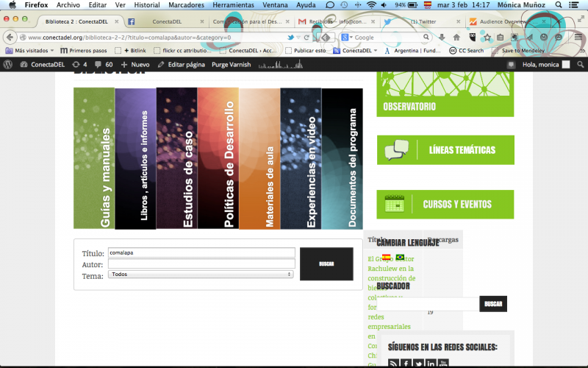The height and width of the screenshot is (368, 588).
Task: Switch language with the Brazilian flag
Action: [400, 257]
